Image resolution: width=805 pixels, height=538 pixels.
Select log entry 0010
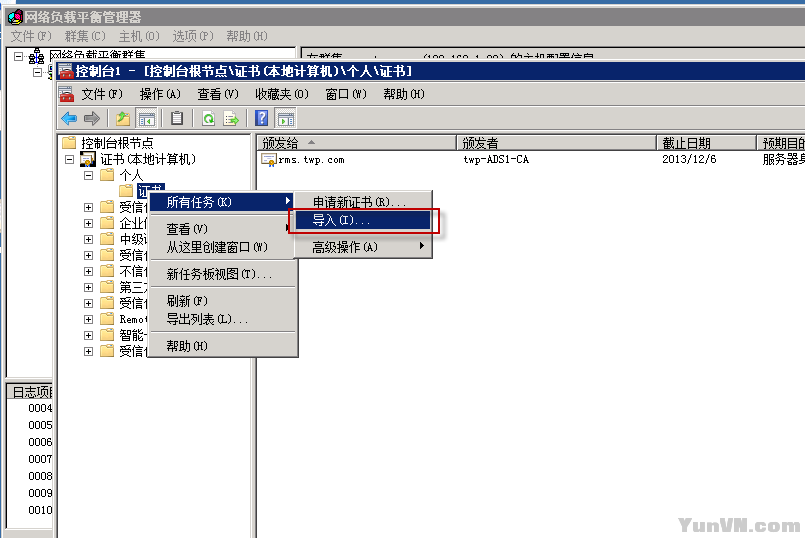coord(40,510)
